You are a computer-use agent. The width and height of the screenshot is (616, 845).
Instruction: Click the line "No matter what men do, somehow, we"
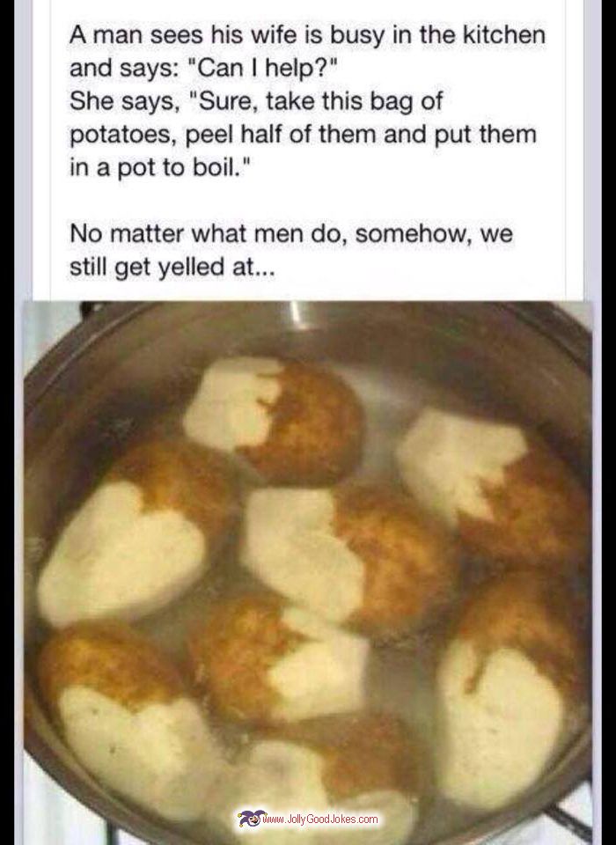pyautogui.click(x=291, y=234)
